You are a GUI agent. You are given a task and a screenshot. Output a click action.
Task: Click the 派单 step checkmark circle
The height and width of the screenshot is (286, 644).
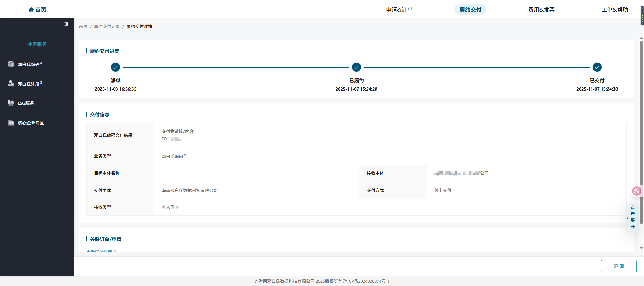[x=115, y=67]
